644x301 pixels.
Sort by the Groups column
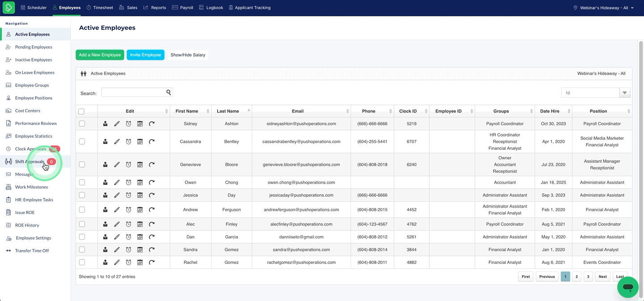pyautogui.click(x=505, y=111)
